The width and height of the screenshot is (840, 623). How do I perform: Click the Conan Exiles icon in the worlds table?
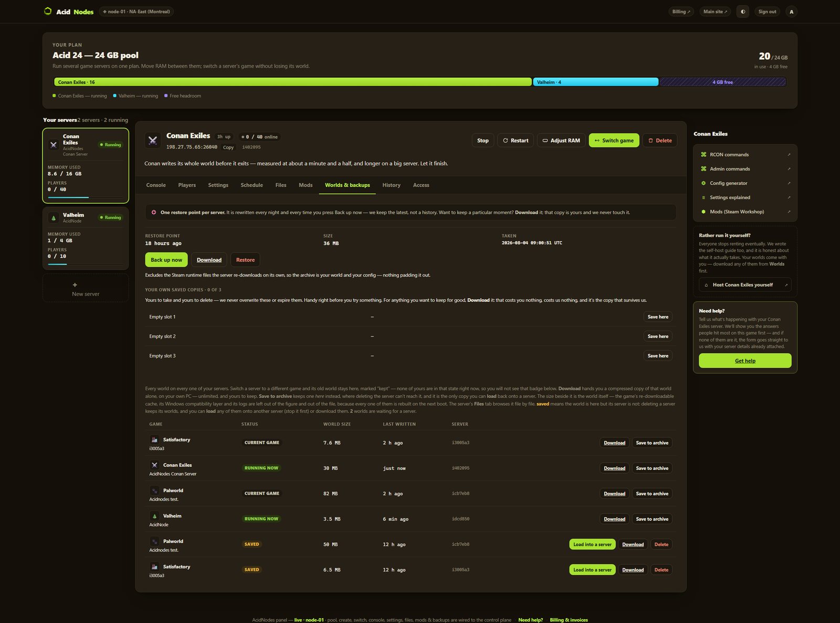pos(154,465)
